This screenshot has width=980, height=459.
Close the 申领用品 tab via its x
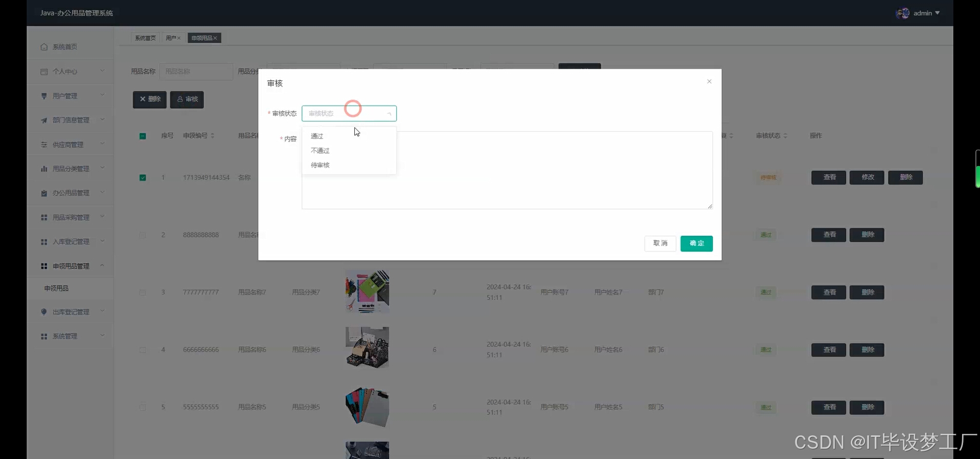pyautogui.click(x=215, y=38)
